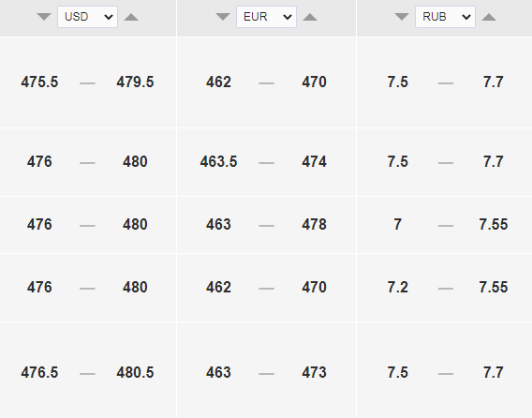Select the 480.5 USD sell rate
532x418 pixels.
(135, 372)
